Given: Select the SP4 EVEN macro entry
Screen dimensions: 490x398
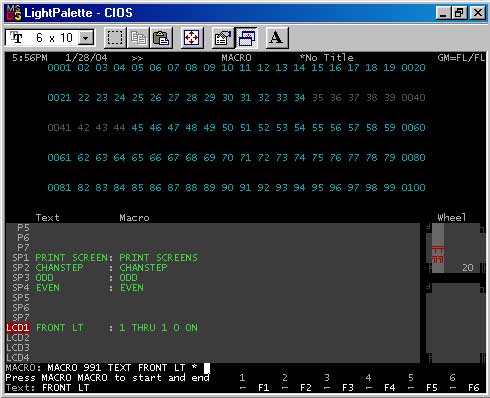Looking at the screenshot, I should [x=78, y=288].
